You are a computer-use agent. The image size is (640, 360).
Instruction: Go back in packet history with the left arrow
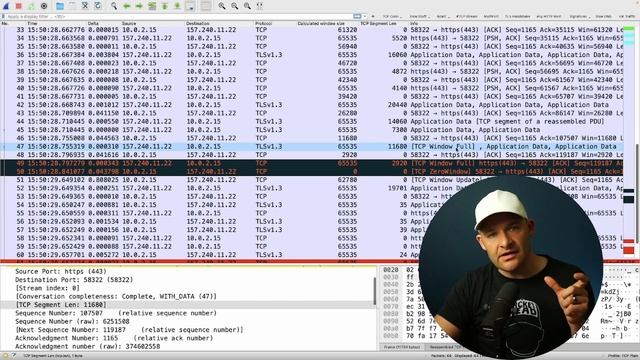click(x=127, y=6)
